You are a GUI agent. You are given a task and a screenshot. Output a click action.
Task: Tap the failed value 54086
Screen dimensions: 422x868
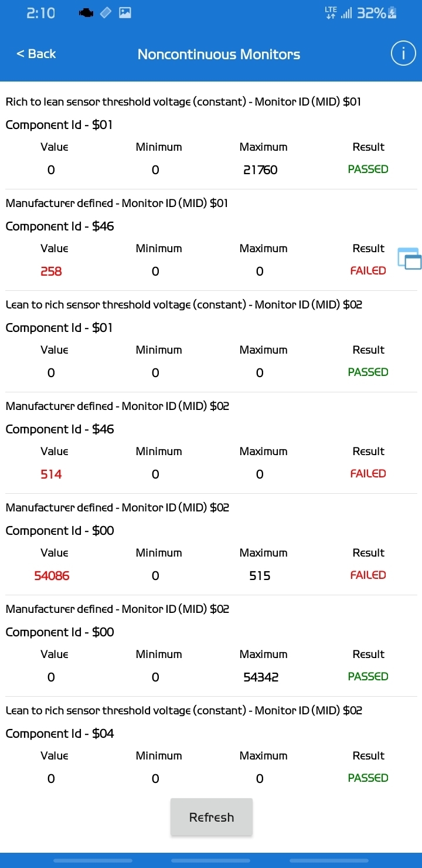pyautogui.click(x=52, y=575)
